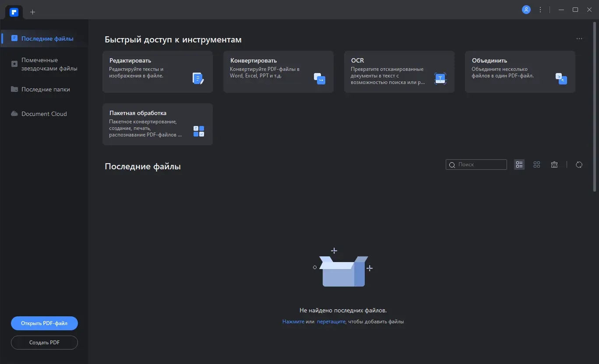Enable list view for recent files
The image size is (599, 364).
pyautogui.click(x=519, y=164)
